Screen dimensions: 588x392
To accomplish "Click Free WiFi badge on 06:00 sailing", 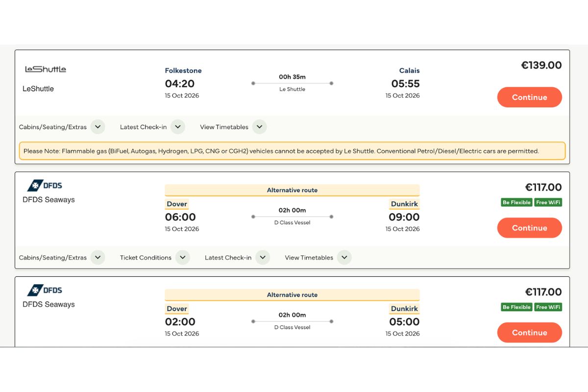I will 548,202.
